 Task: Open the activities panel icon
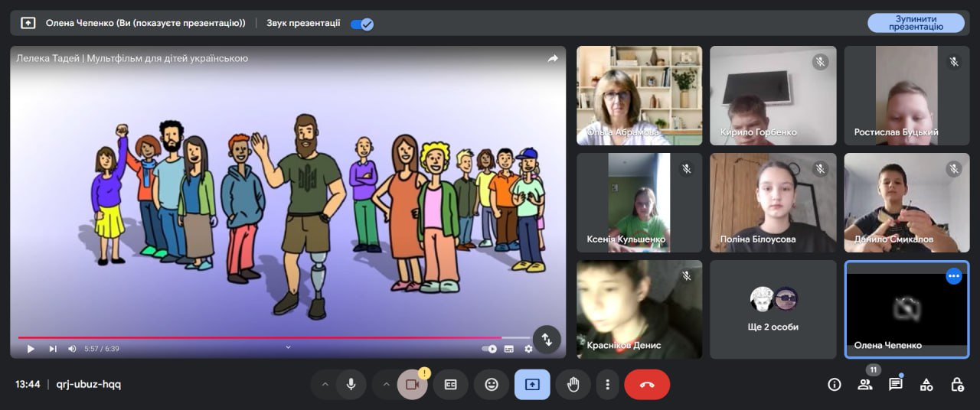coord(926,384)
